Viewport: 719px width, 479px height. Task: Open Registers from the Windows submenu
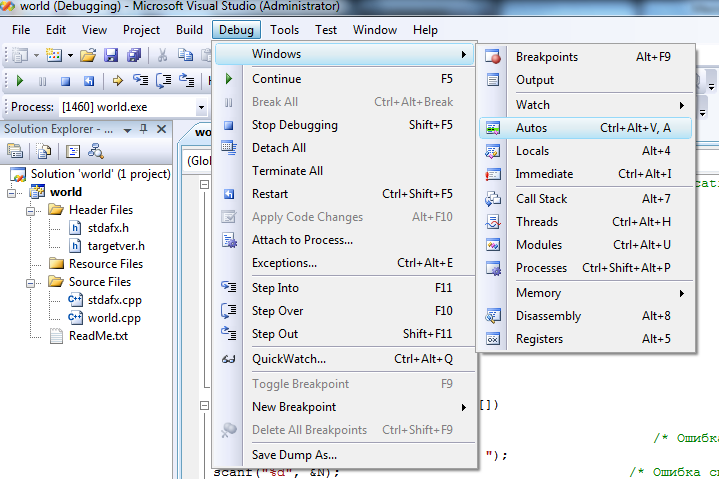coord(585,339)
